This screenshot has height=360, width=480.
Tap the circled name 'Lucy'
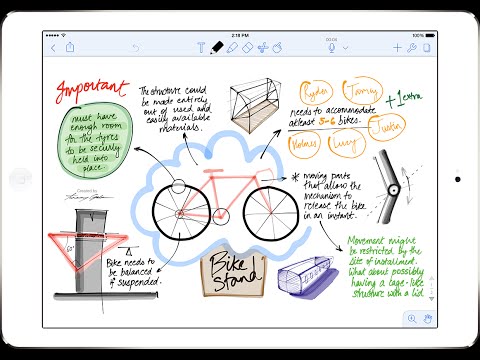[x=346, y=143]
